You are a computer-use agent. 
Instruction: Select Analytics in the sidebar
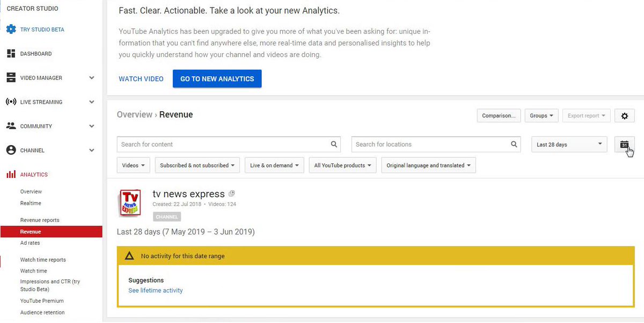pyautogui.click(x=34, y=175)
